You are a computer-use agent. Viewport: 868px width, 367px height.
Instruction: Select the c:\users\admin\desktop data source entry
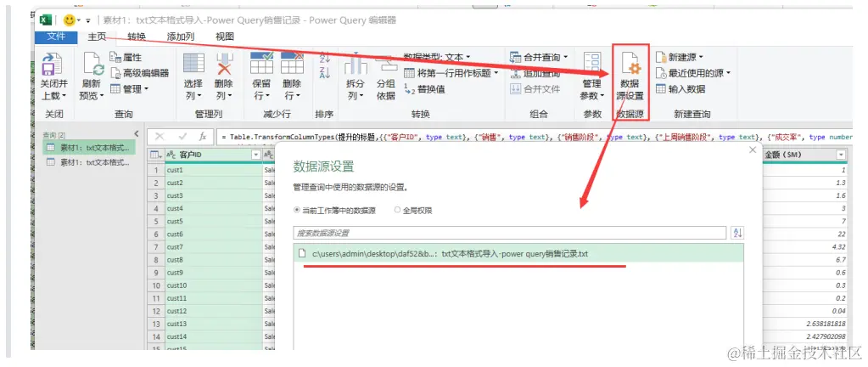click(x=518, y=253)
